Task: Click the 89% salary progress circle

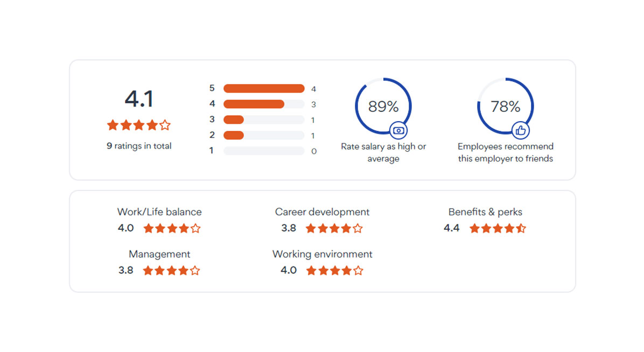Action: coord(383,106)
